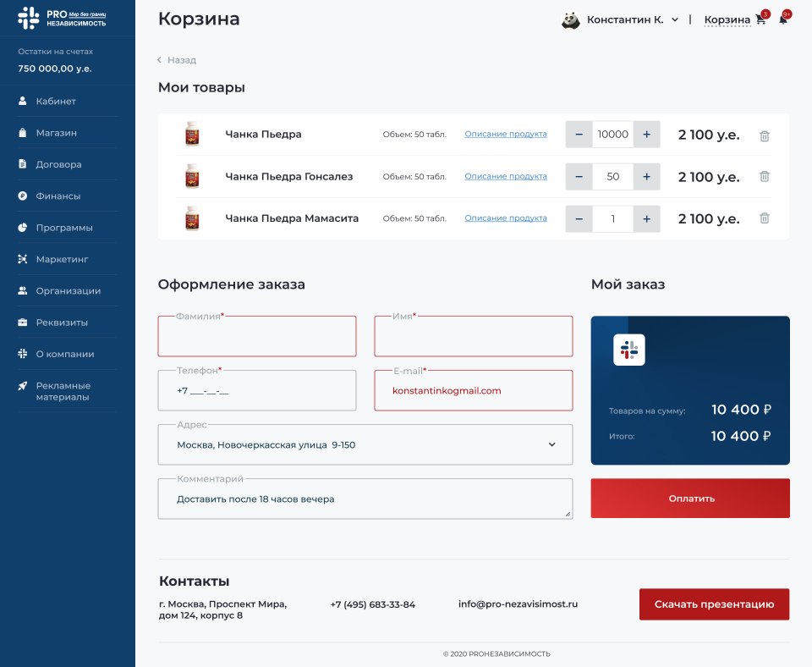Click the panda user avatar
This screenshot has height=667, width=812.
pos(571,19)
